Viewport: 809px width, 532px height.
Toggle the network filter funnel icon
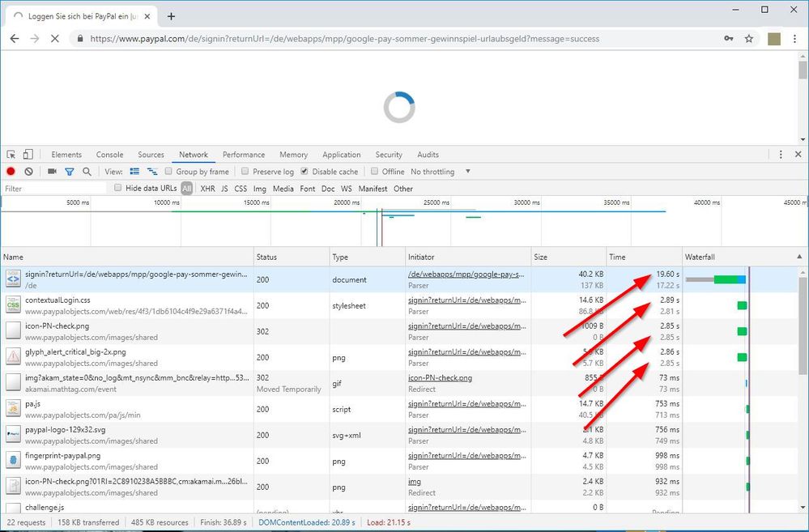click(x=69, y=172)
